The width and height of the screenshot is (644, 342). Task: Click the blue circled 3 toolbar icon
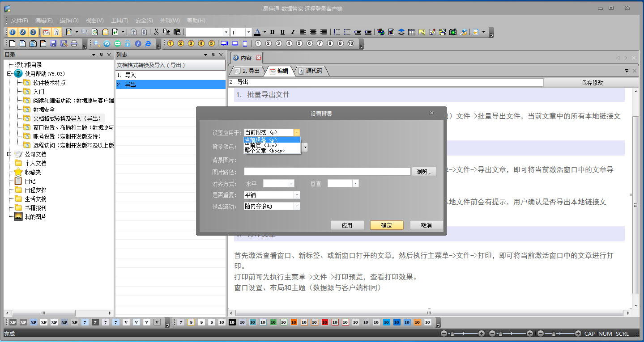tap(33, 32)
